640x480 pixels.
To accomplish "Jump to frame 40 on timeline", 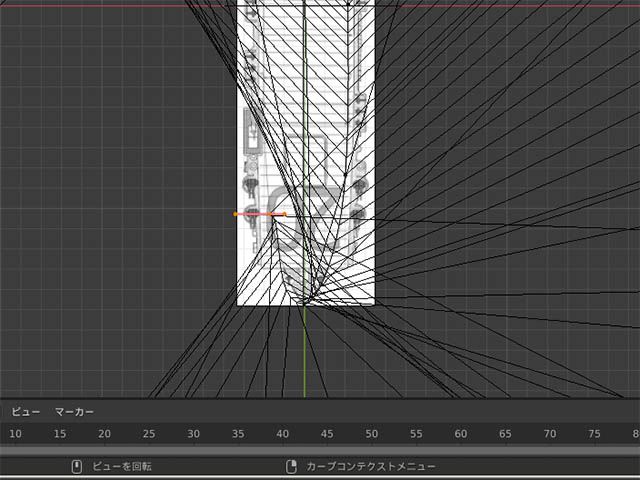I will click(282, 434).
